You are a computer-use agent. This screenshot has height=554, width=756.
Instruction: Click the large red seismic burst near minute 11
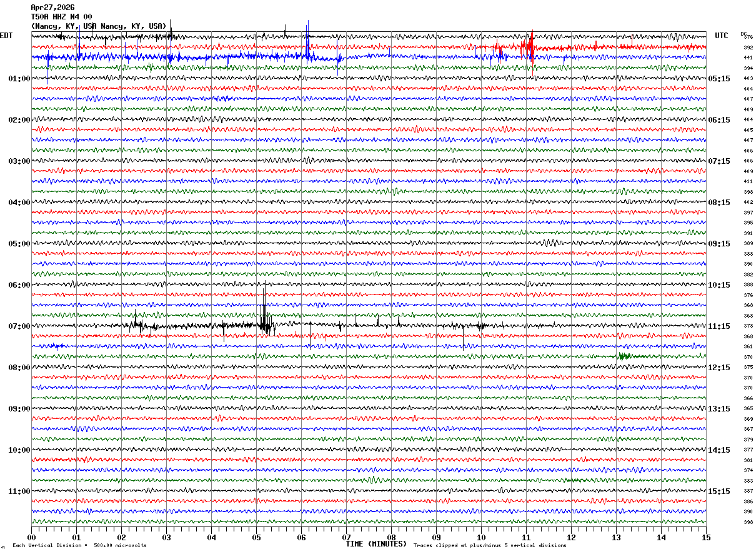click(x=529, y=46)
